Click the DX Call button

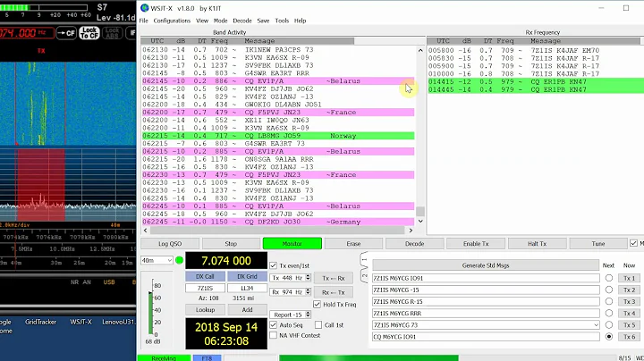pyautogui.click(x=205, y=276)
